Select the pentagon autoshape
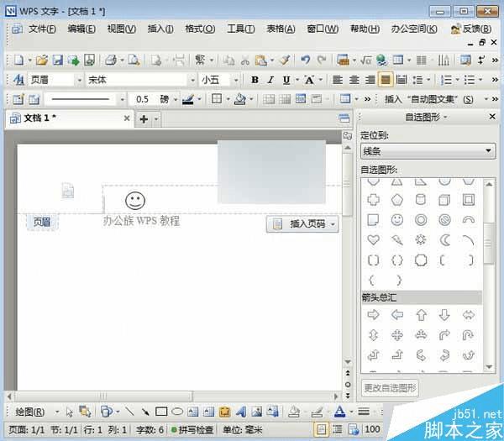This screenshot has height=441, width=504. pos(397,200)
